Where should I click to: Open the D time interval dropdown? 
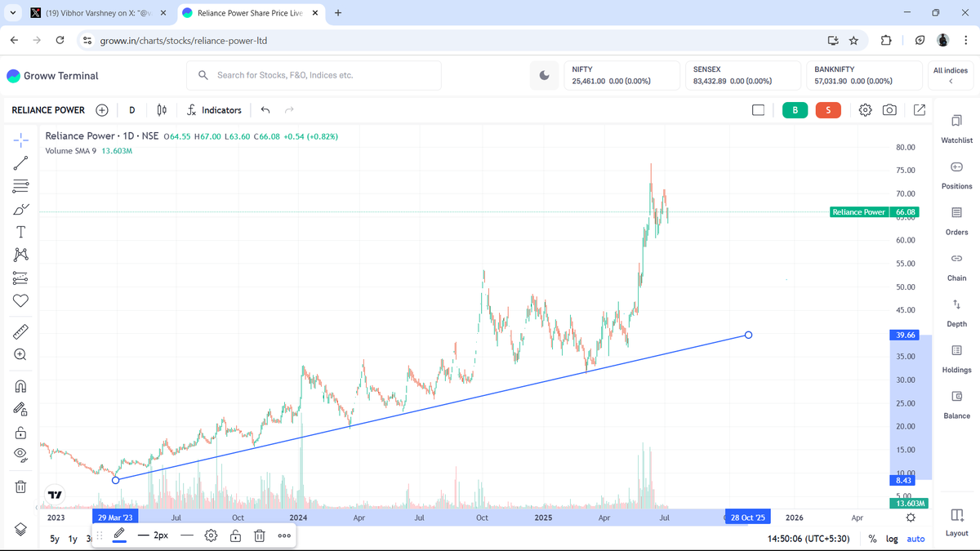[131, 110]
